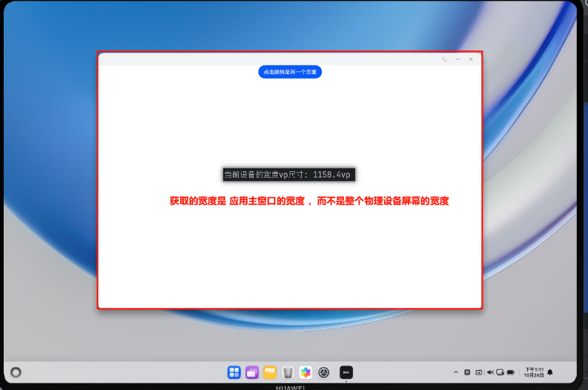Open the app launcher grid icon in dock
The width and height of the screenshot is (588, 390).
pyautogui.click(x=234, y=372)
